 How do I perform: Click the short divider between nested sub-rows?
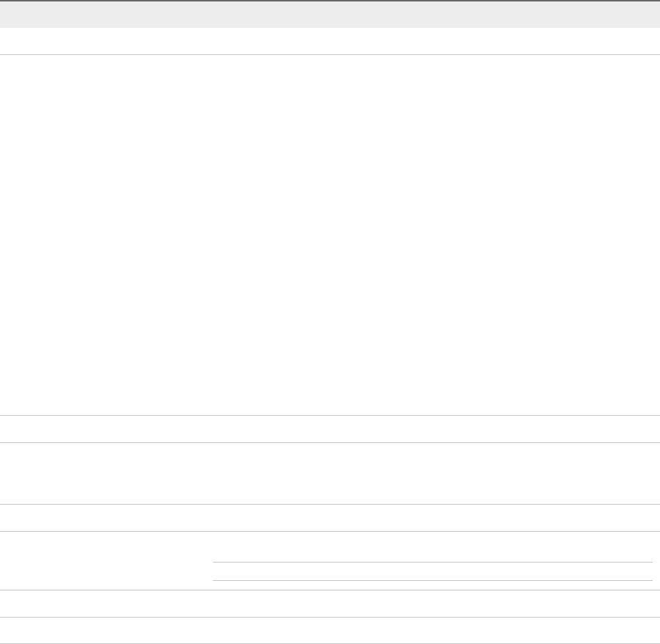tap(433, 563)
